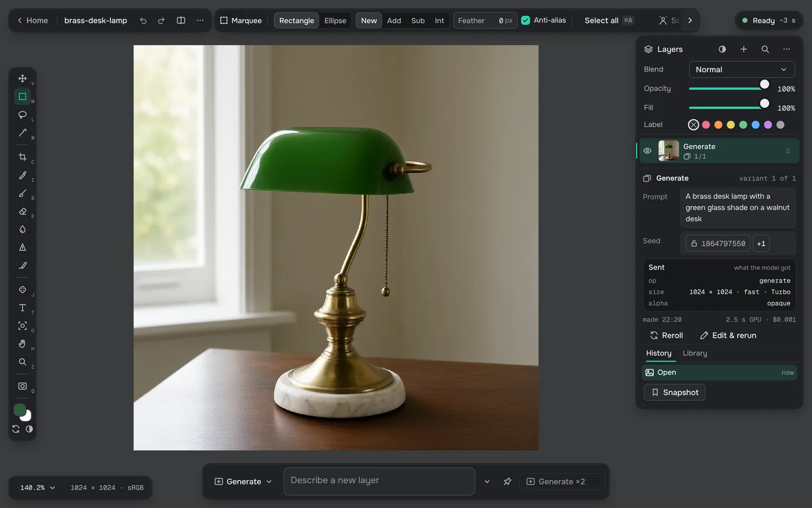Select the Zoom tool
The height and width of the screenshot is (508, 812).
tap(23, 362)
